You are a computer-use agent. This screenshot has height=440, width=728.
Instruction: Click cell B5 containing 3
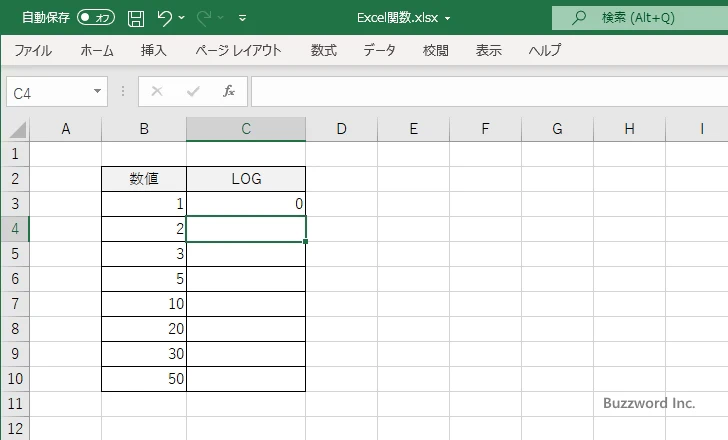(x=144, y=254)
